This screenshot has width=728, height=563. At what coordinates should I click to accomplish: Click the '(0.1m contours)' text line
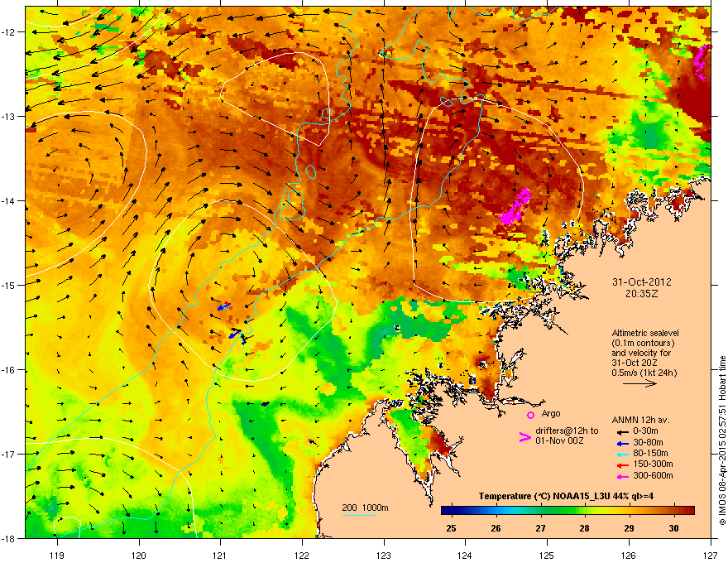click(x=643, y=344)
